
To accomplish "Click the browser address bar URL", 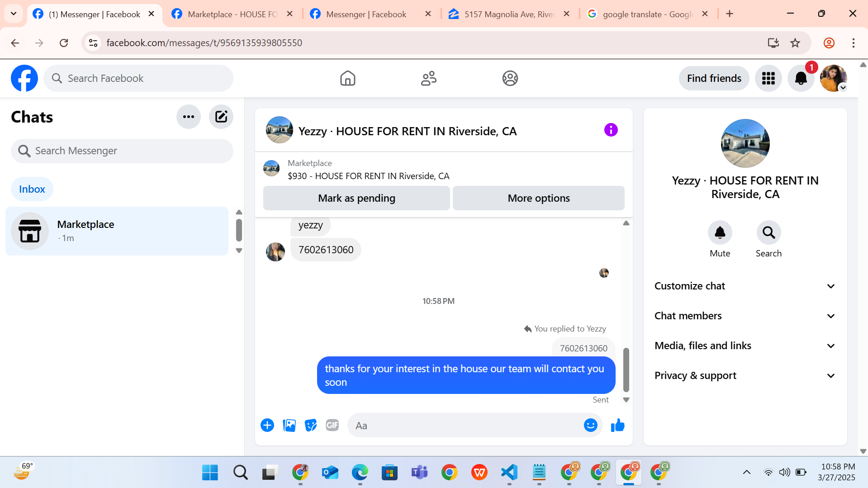I will [x=204, y=43].
